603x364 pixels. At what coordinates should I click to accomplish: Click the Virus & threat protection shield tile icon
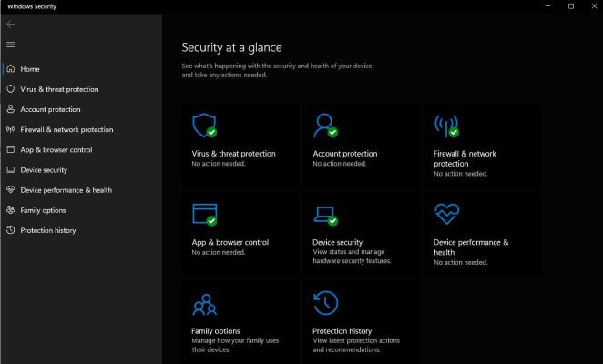pyautogui.click(x=203, y=125)
